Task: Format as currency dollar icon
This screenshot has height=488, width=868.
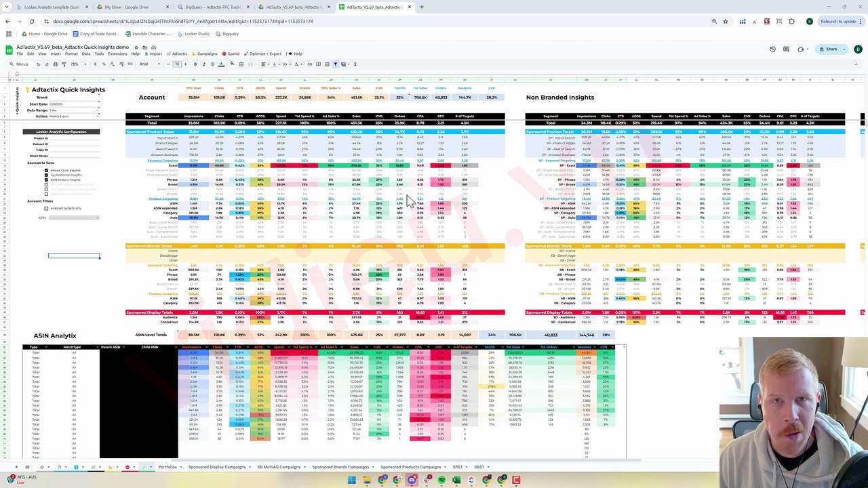Action: 95,64
